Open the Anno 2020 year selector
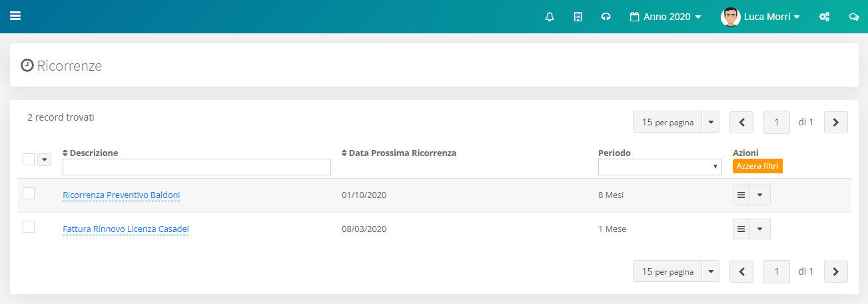This screenshot has height=304, width=868. click(x=665, y=17)
